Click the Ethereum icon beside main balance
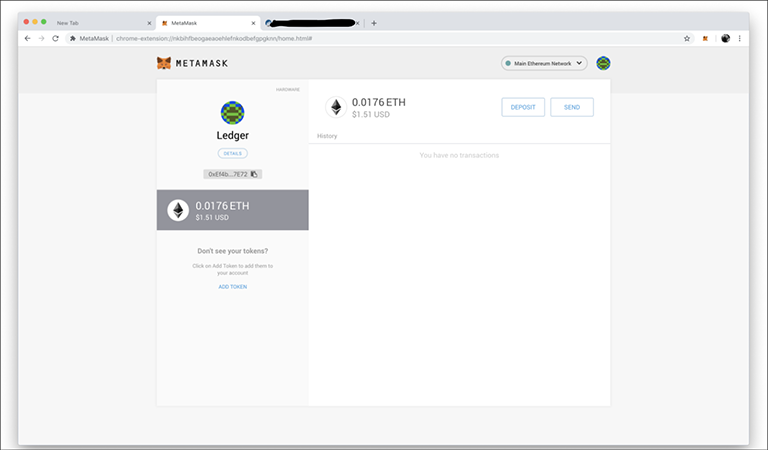The height and width of the screenshot is (450, 768). (x=336, y=107)
